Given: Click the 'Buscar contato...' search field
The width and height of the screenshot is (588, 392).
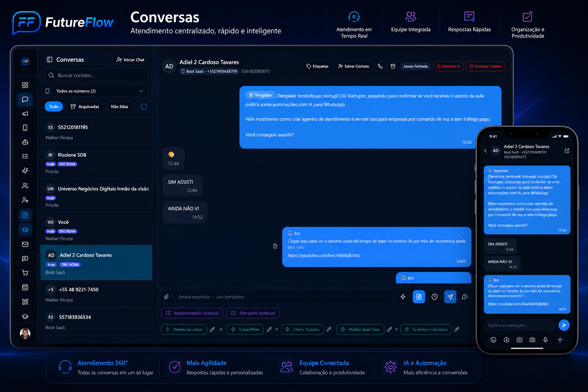Looking at the screenshot, I should [96, 75].
